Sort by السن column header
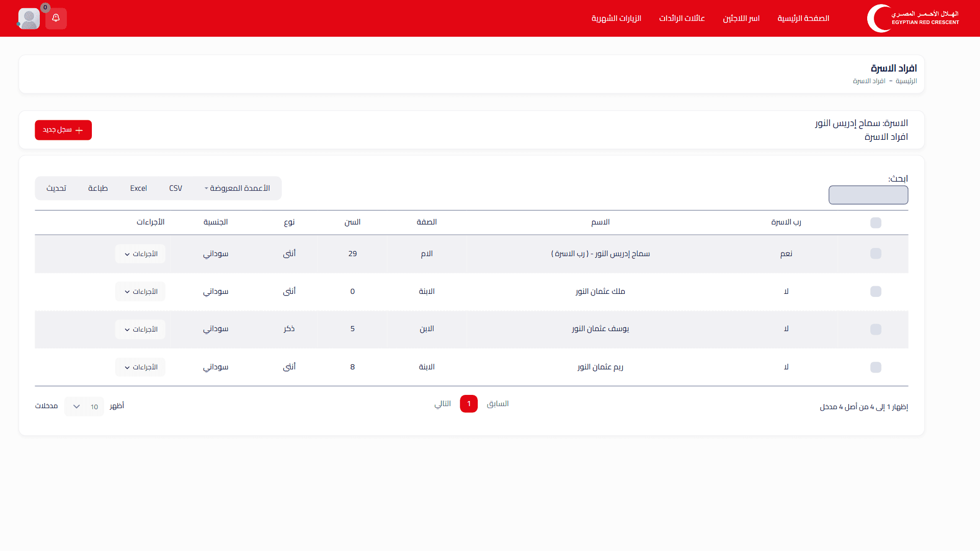Image resolution: width=980 pixels, height=551 pixels. (x=352, y=222)
